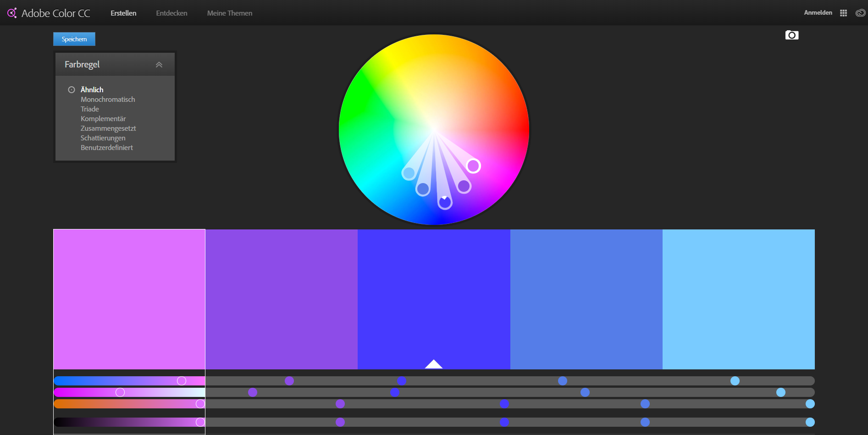Open the Entdecken tab
This screenshot has width=868, height=435.
[171, 13]
